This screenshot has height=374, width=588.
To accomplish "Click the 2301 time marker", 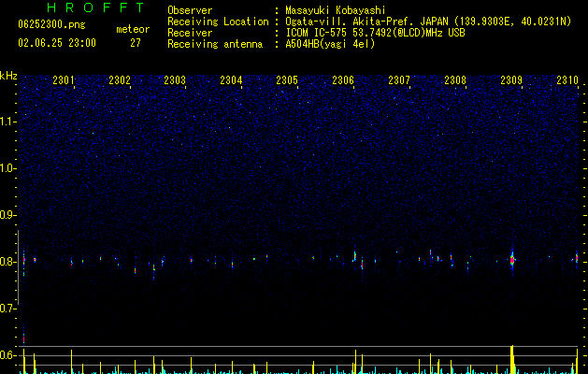I will [63, 80].
